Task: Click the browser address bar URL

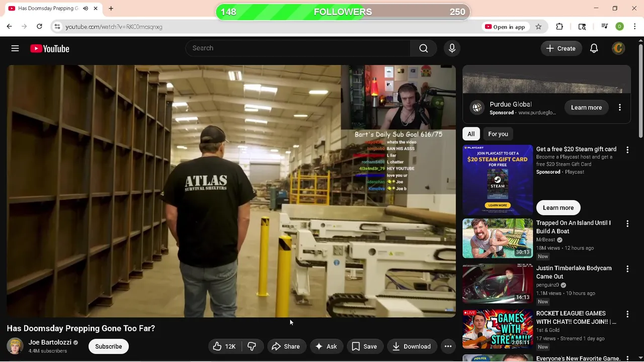Action: click(x=114, y=27)
